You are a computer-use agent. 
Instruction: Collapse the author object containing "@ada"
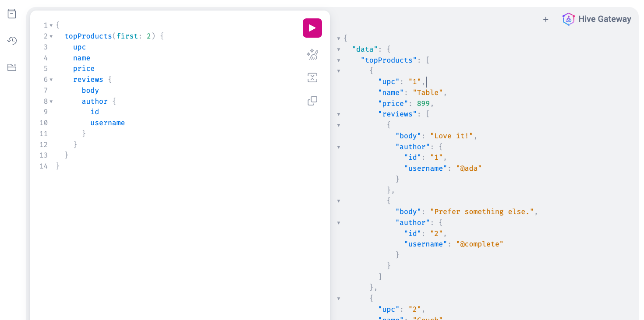(339, 147)
